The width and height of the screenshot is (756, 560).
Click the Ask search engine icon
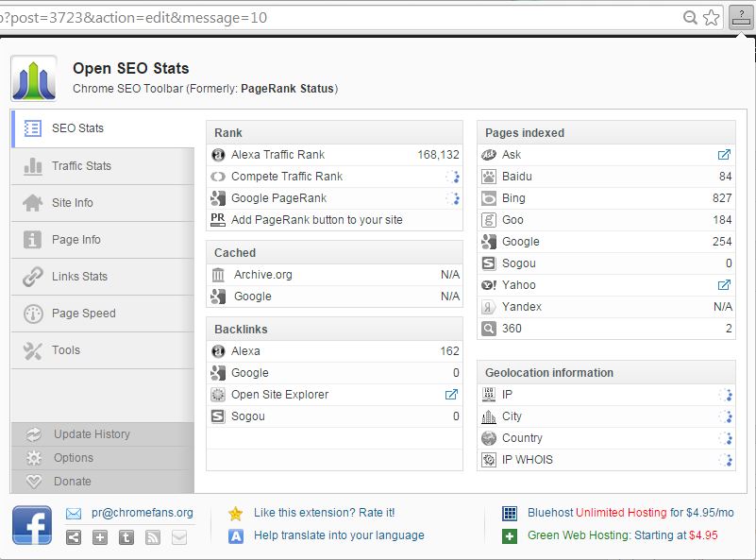(x=488, y=155)
